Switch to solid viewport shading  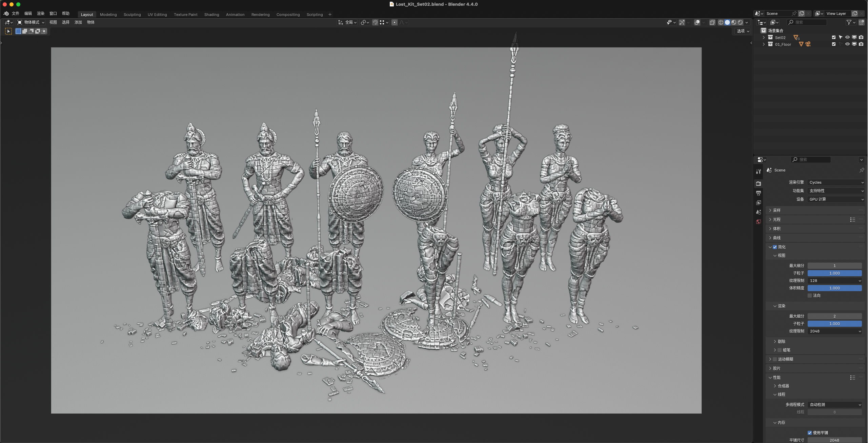(x=727, y=22)
